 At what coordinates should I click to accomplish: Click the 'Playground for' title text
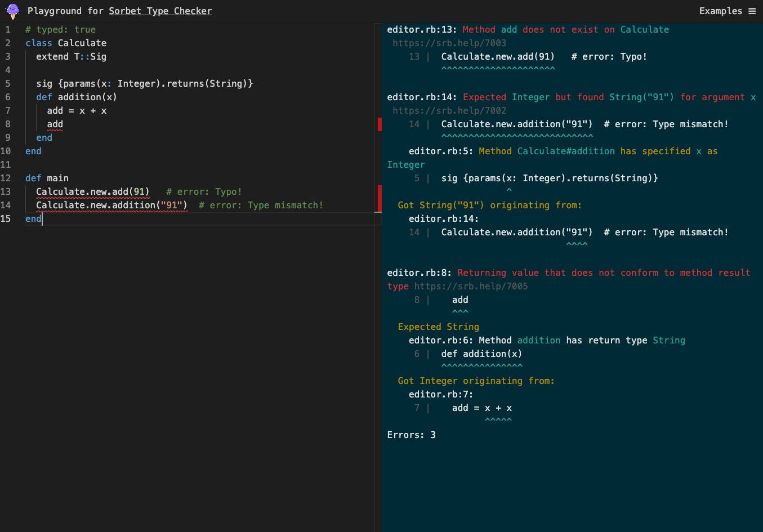(x=65, y=11)
